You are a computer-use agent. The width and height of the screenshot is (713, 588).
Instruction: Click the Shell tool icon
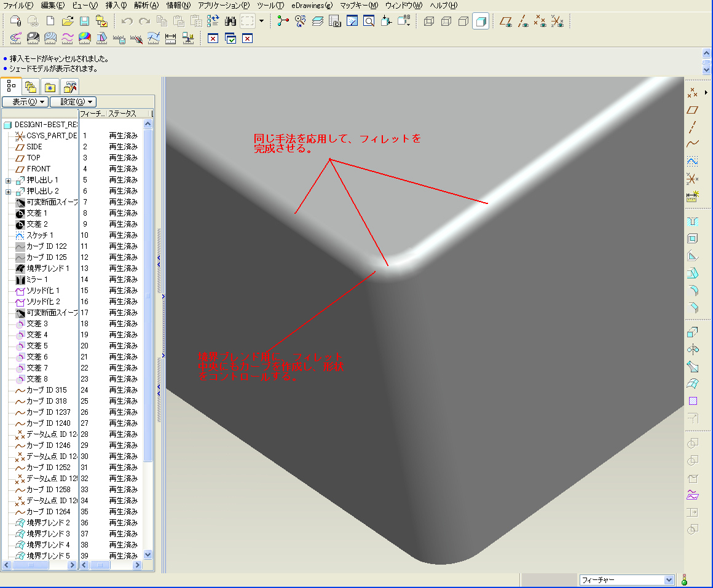point(693,238)
